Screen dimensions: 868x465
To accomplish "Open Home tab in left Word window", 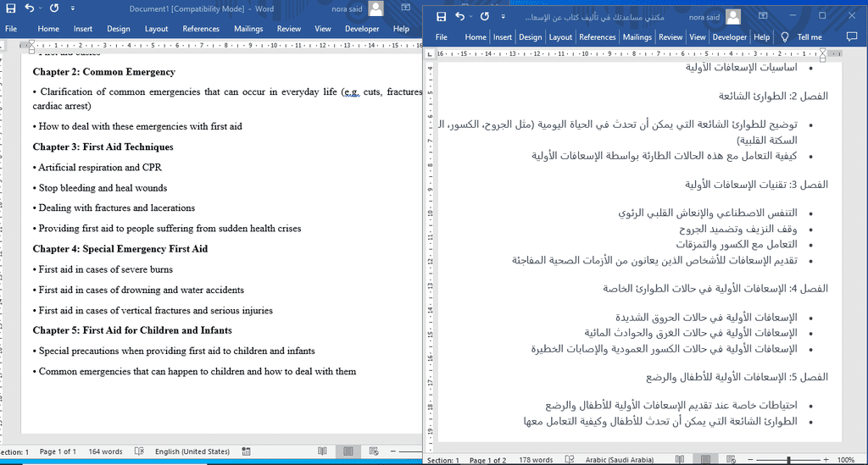I will [x=48, y=29].
